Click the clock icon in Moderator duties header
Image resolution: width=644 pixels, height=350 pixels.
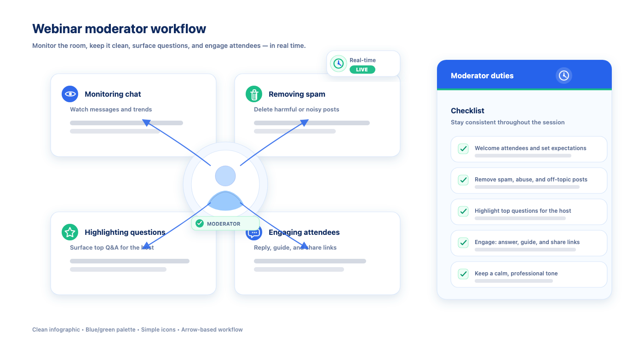tap(563, 76)
